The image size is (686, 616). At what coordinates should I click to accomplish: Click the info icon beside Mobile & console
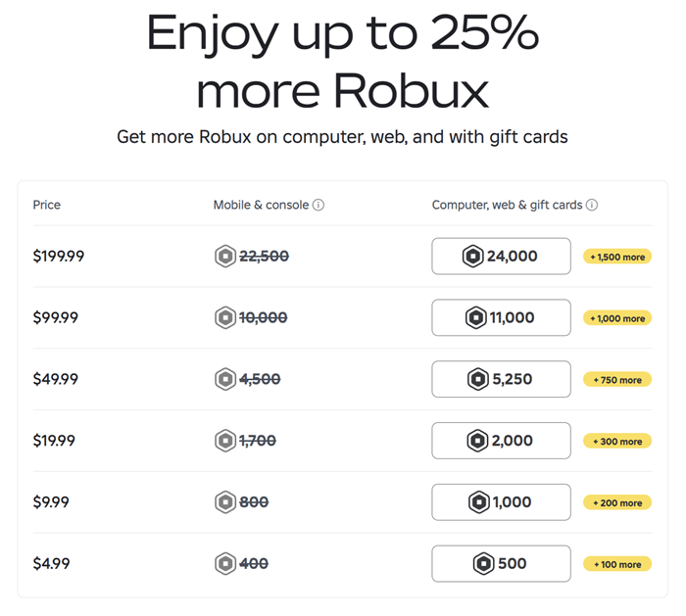318,206
